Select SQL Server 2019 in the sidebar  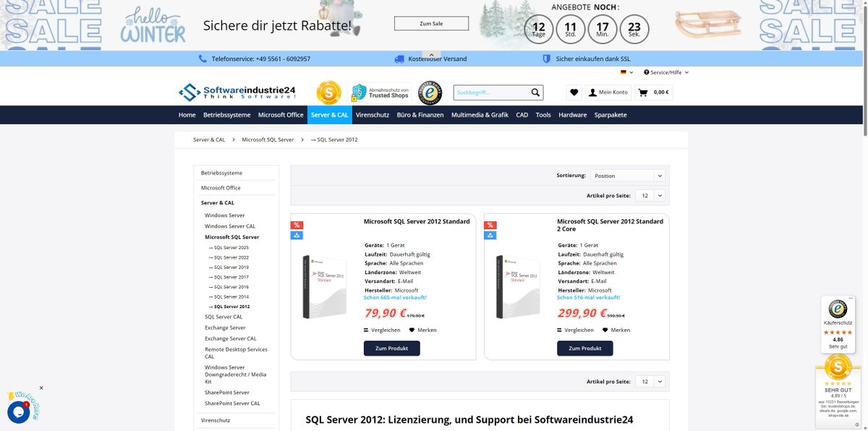pyautogui.click(x=229, y=268)
